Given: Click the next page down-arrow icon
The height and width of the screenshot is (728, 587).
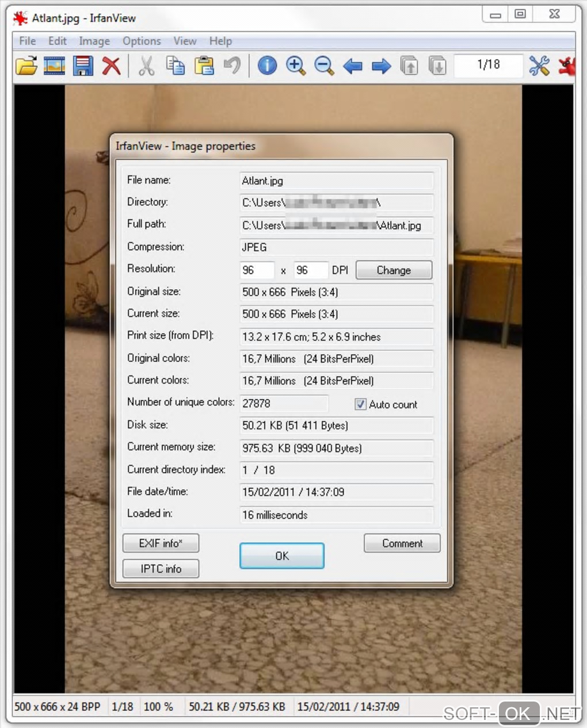Looking at the screenshot, I should pyautogui.click(x=437, y=66).
